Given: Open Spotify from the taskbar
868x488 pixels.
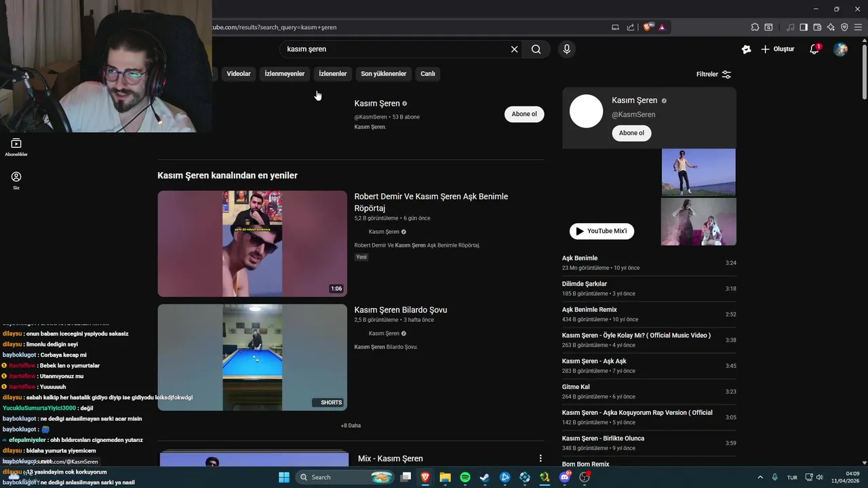Looking at the screenshot, I should [465, 477].
